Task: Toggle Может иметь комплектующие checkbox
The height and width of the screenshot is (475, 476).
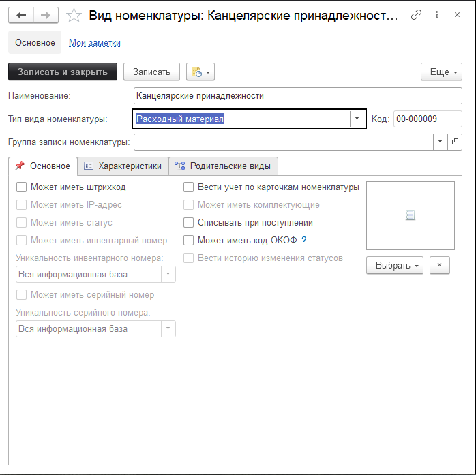Action: 188,204
